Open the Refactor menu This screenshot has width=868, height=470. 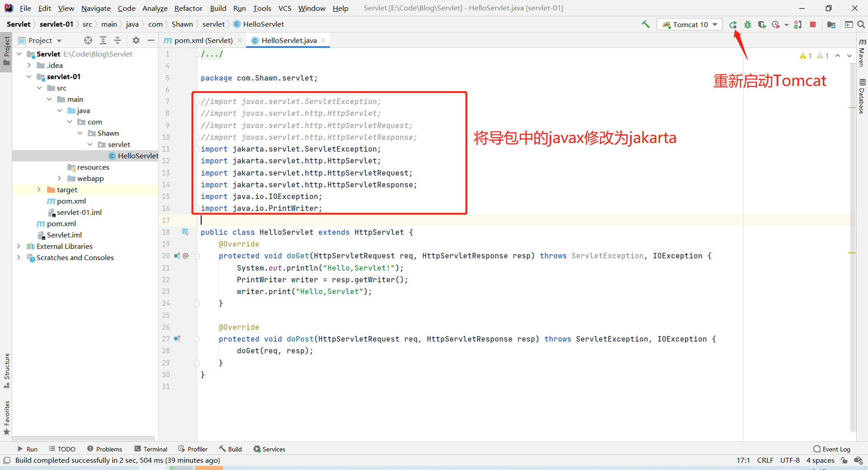coord(188,8)
